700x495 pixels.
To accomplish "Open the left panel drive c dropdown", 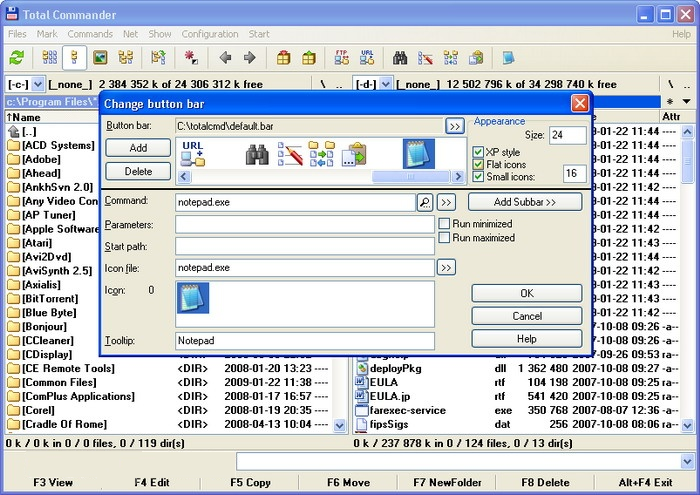I will 38,84.
